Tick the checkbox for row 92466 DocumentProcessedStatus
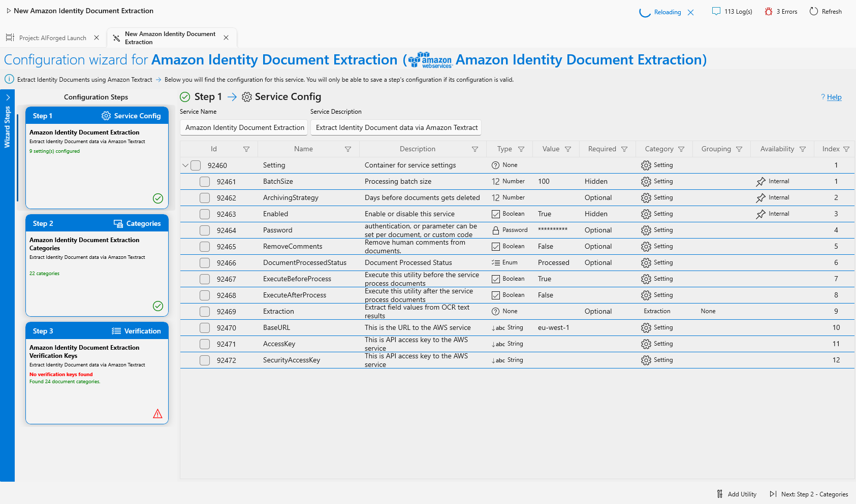The image size is (856, 504). [x=205, y=263]
